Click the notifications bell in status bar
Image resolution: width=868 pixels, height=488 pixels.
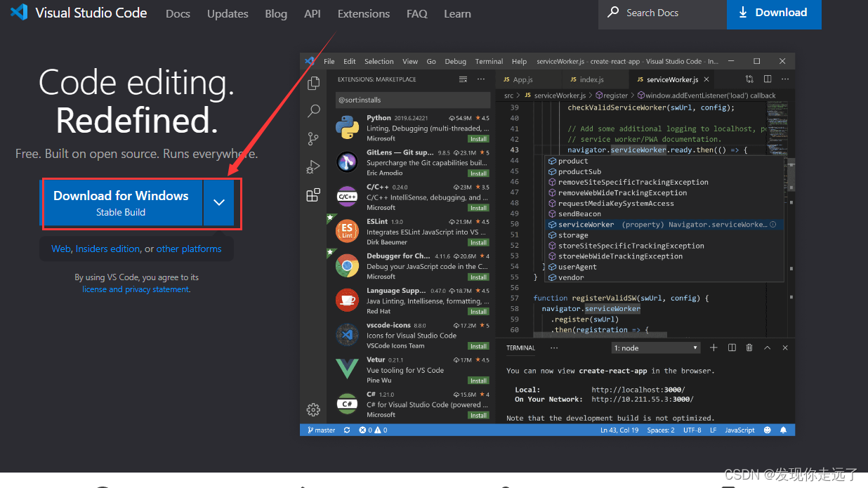point(783,430)
